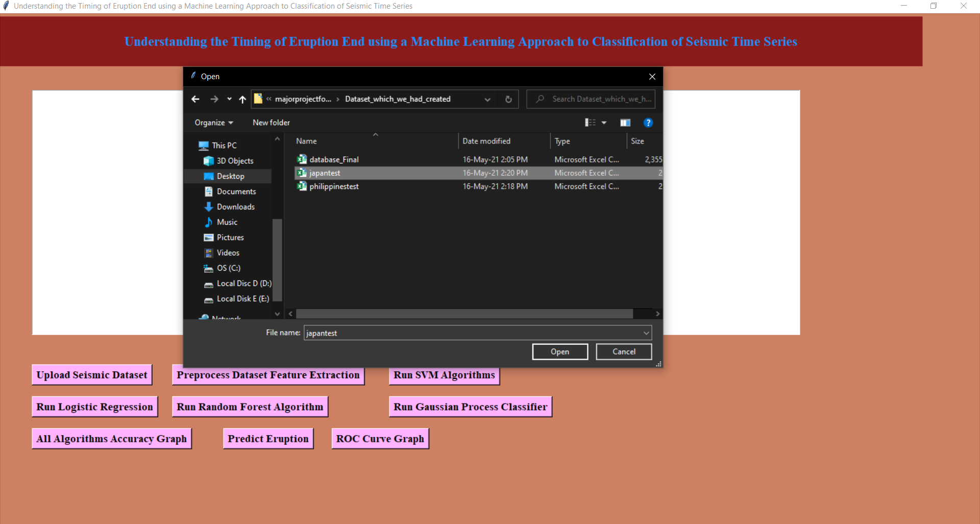This screenshot has height=524, width=980.
Task: Click the Open button in dialog
Action: 560,352
